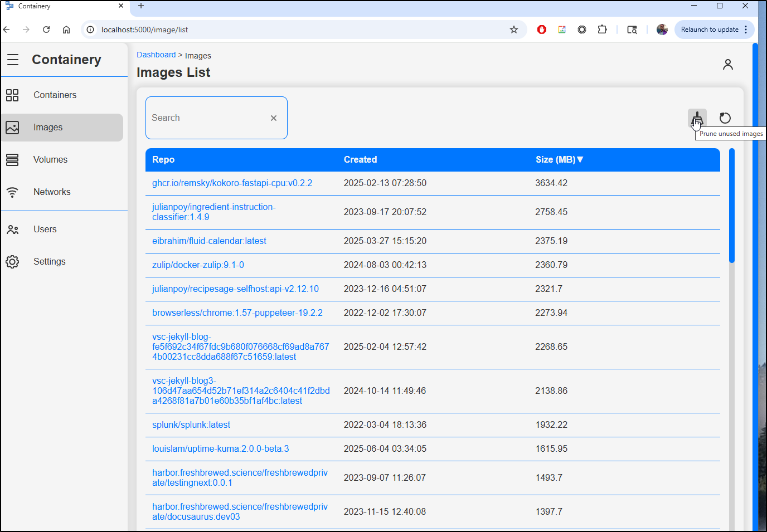Click the blue table scrollbar thumb
This screenshot has height=532, width=767.
coord(732,206)
